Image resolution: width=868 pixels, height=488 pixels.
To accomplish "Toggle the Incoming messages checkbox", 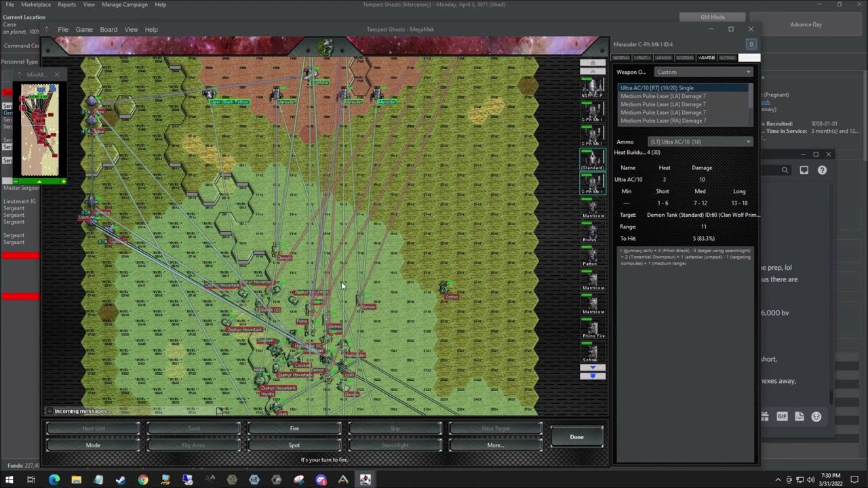I will 50,411.
